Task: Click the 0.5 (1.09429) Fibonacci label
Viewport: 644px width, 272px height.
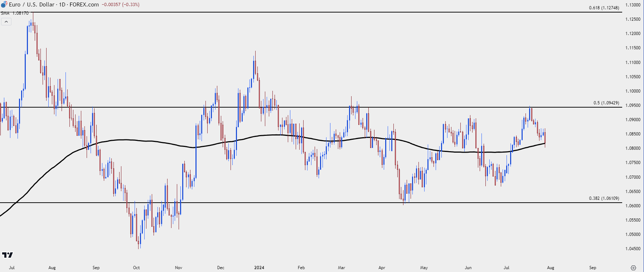Action: [x=606, y=103]
